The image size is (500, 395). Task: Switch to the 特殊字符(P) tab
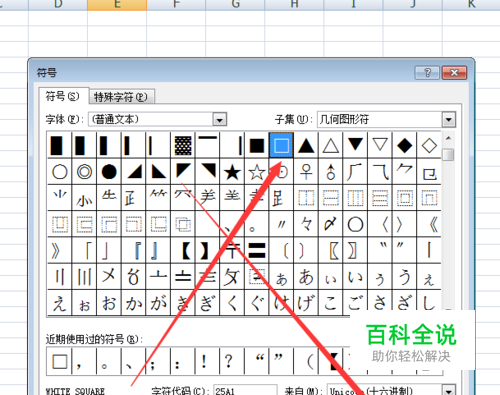[121, 97]
